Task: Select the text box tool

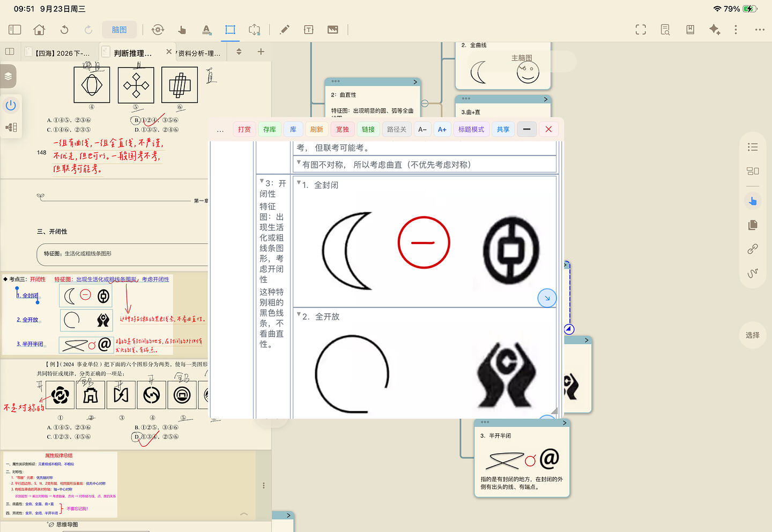Action: click(309, 29)
